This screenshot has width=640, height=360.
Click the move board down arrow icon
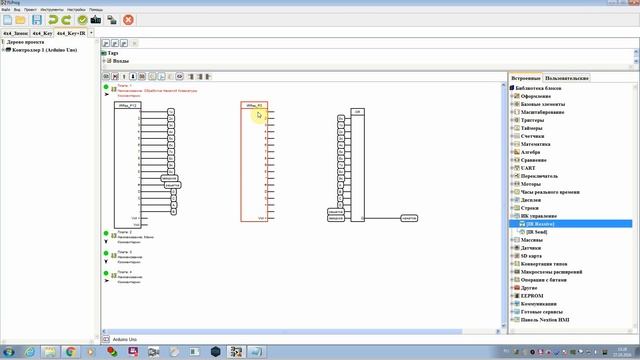click(133, 76)
